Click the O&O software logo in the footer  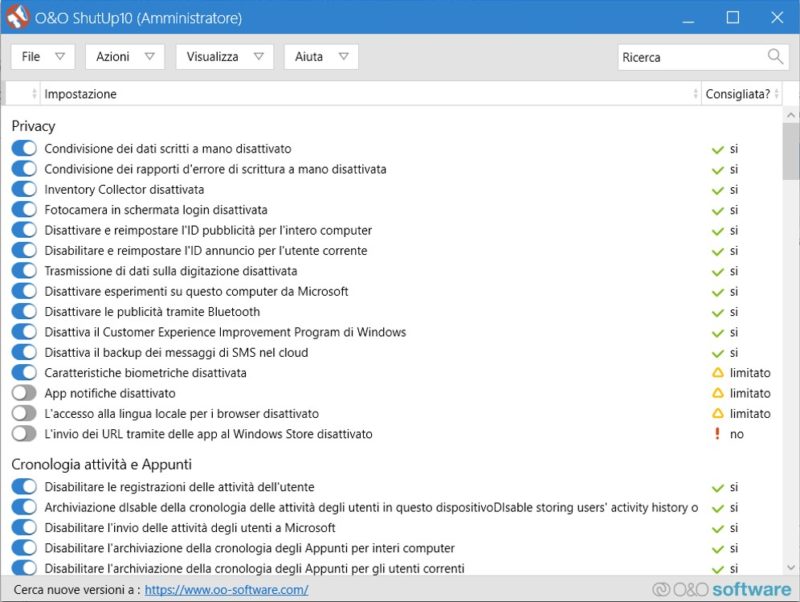(721, 589)
